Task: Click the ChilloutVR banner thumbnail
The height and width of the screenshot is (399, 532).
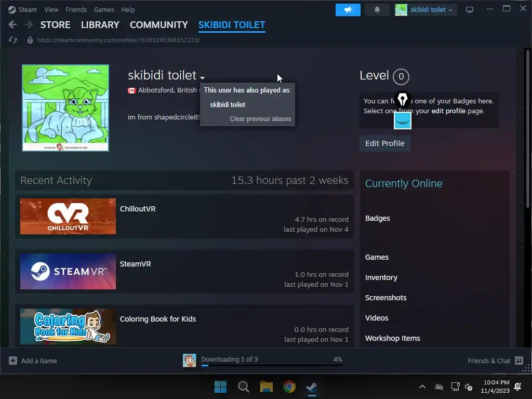Action: point(68,217)
